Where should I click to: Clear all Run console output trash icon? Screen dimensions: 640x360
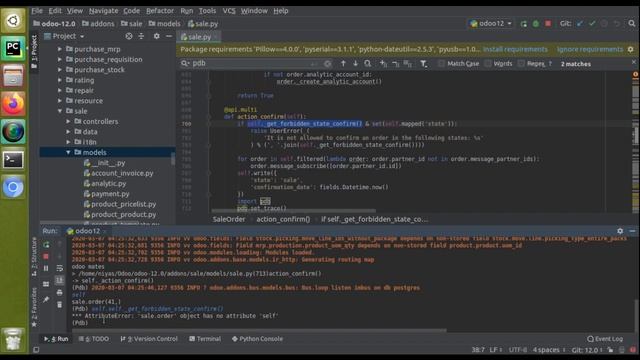(60, 304)
